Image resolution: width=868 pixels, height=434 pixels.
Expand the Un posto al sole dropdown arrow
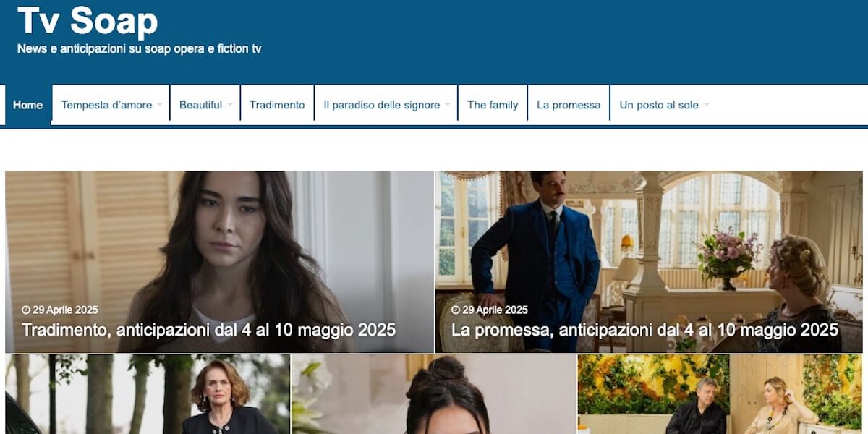point(707,105)
